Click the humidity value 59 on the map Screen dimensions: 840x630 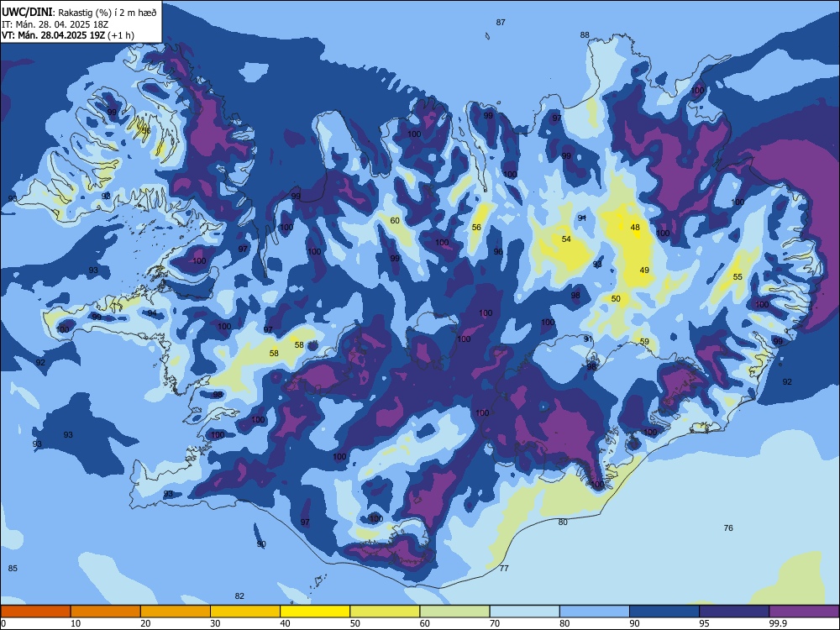[x=644, y=341]
